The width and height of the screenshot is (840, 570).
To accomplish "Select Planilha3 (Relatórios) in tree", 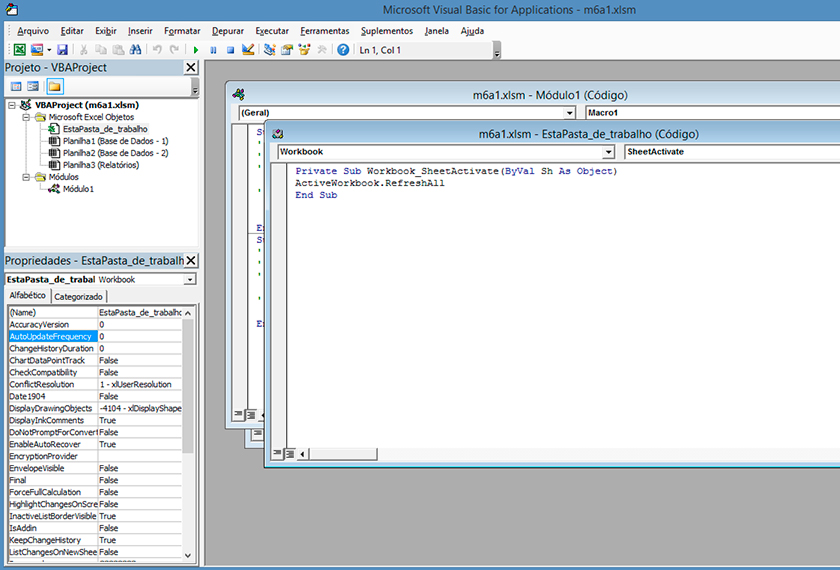I will 101,165.
